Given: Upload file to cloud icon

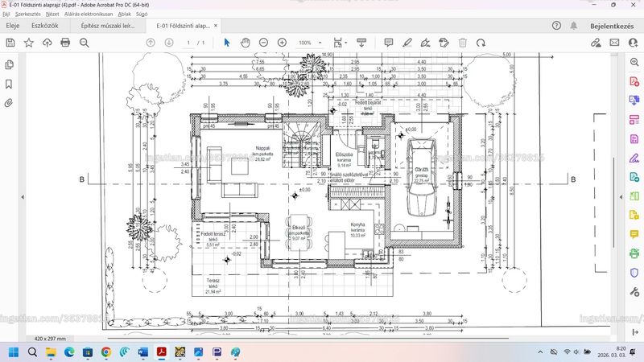Looking at the screenshot, I should pos(47,43).
